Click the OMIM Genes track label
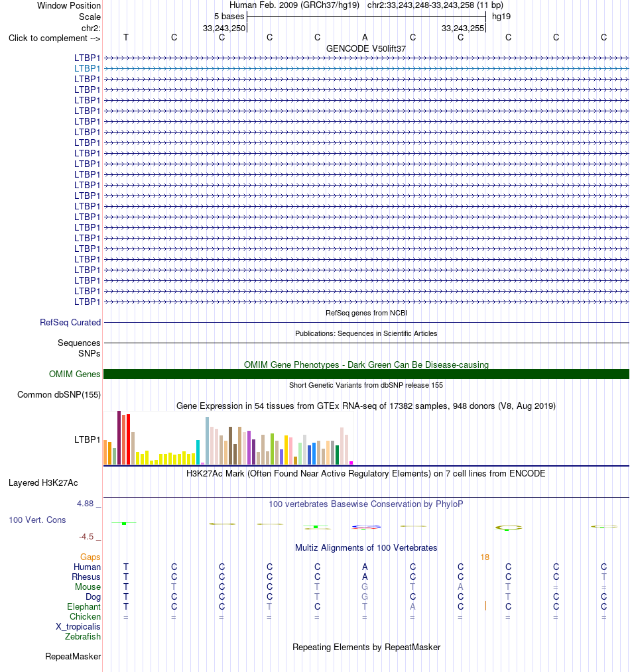This screenshot has height=672, width=630. pyautogui.click(x=75, y=374)
